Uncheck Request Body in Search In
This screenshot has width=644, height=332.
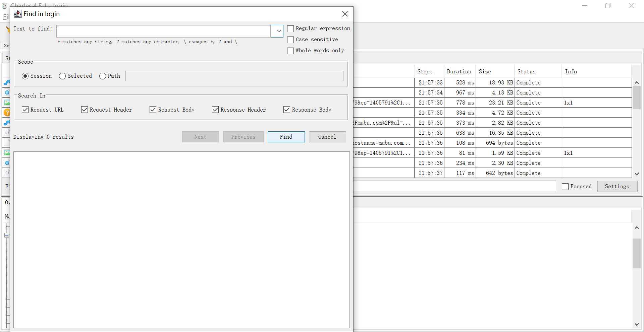(153, 110)
